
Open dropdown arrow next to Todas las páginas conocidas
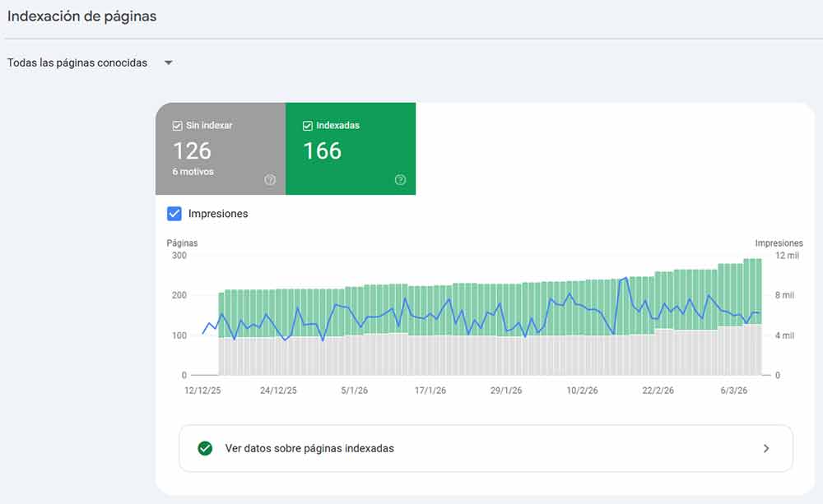[x=168, y=63]
